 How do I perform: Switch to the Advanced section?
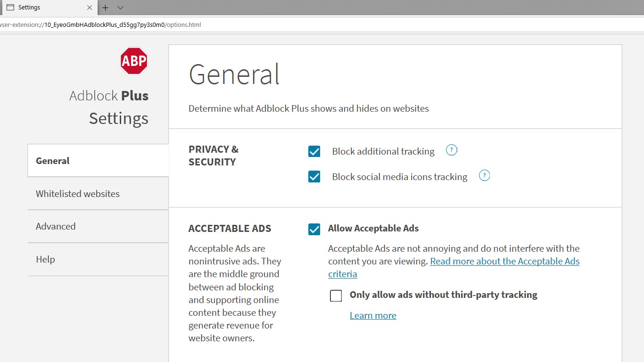click(55, 226)
